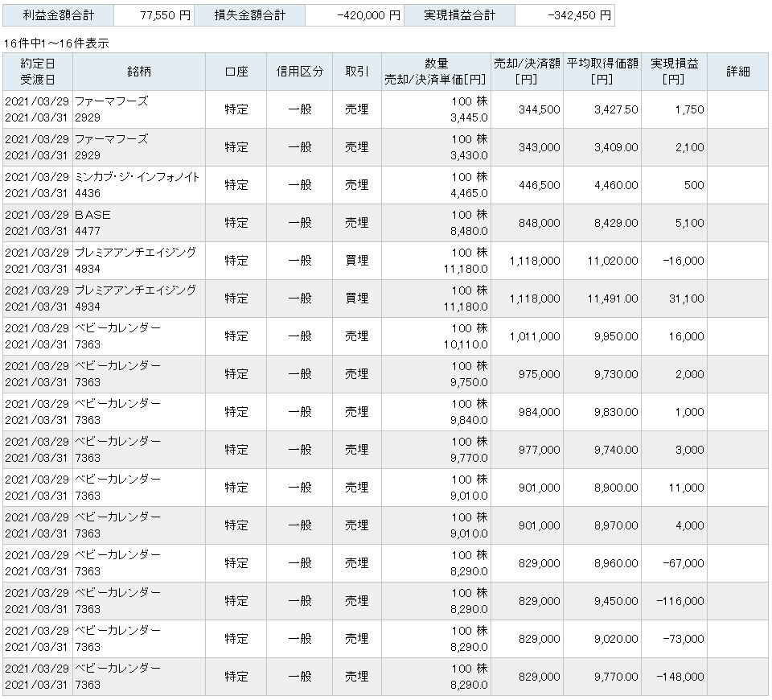The width and height of the screenshot is (772, 700).
Task: Click the 100 株 9,840.0 quantity cell
Action: tap(436, 412)
